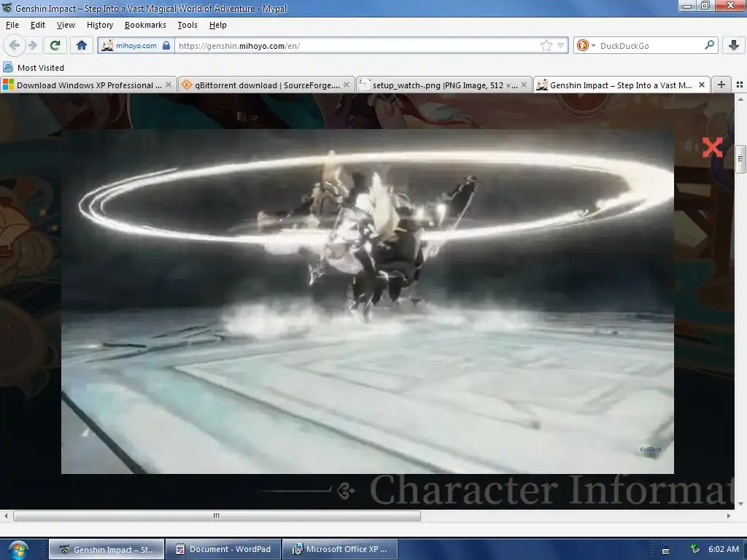Switch to Microsoft Office XP taskbar button
747x560 pixels.
340,549
